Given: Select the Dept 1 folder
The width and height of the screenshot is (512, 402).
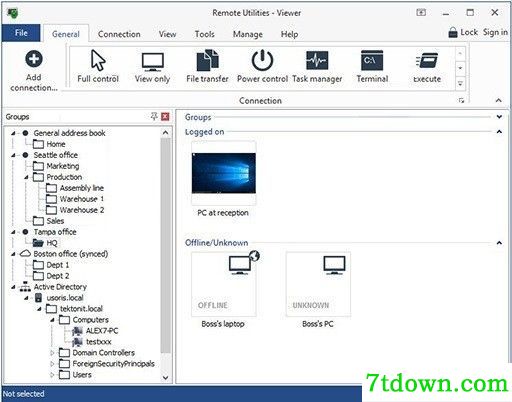Looking at the screenshot, I should (51, 265).
